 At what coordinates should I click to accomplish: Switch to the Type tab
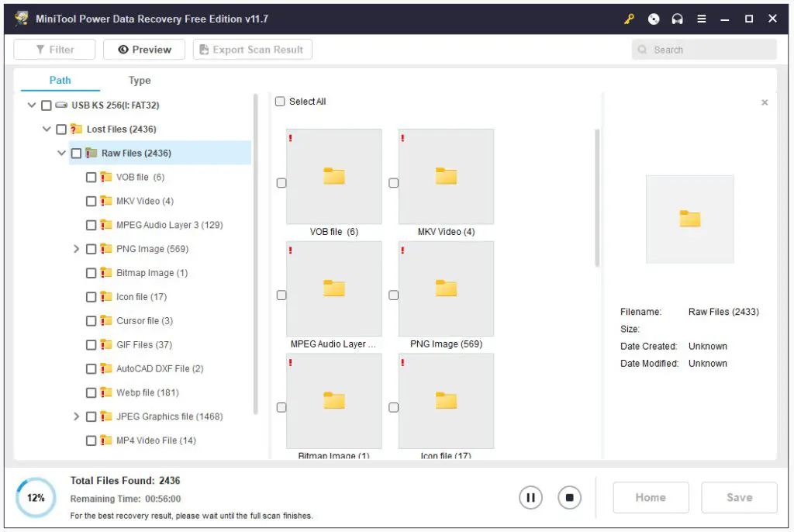pyautogui.click(x=140, y=81)
